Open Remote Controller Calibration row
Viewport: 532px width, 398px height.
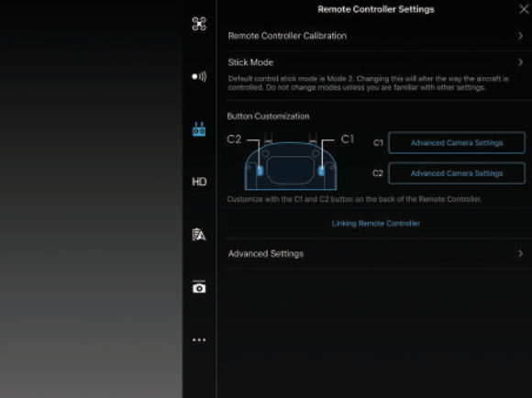click(x=376, y=36)
